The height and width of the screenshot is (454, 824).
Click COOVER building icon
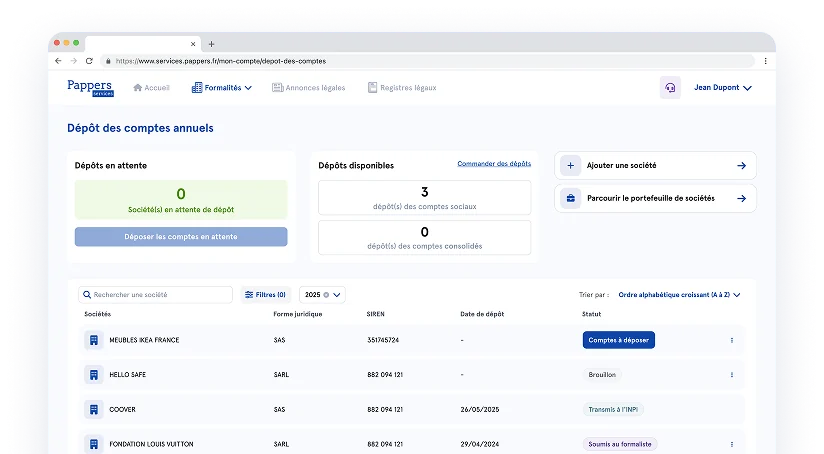(94, 409)
